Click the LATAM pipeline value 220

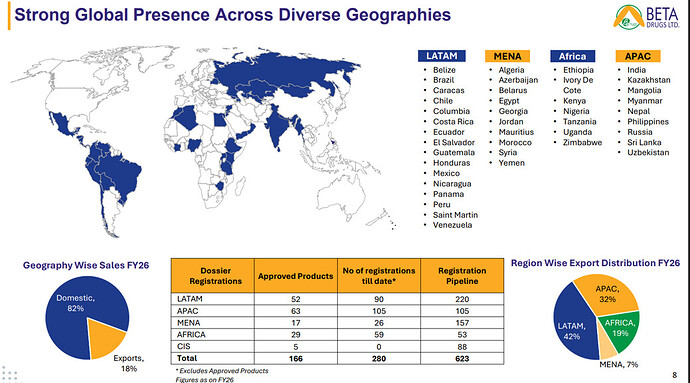pos(462,299)
